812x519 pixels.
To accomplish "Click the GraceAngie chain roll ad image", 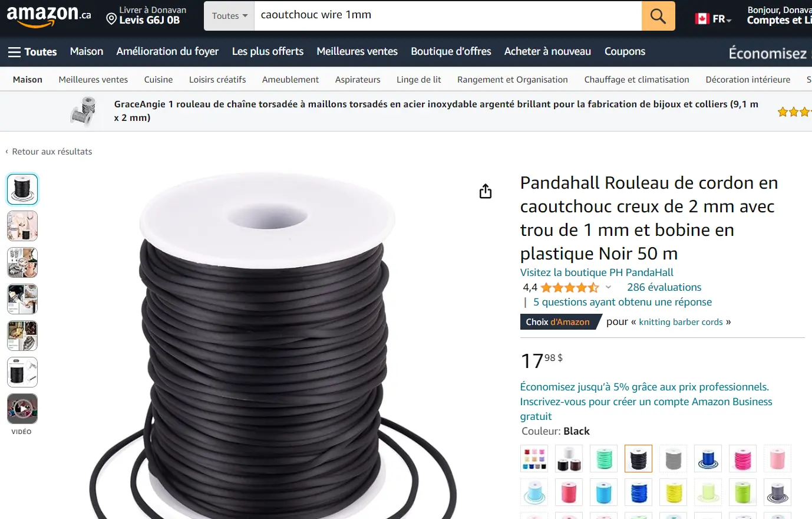I will (84, 111).
